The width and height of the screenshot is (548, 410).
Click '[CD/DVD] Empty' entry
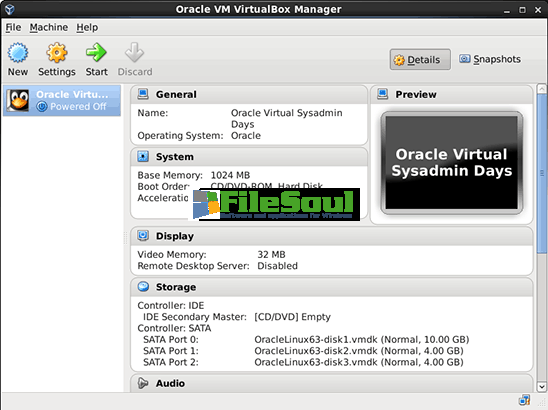tap(292, 317)
